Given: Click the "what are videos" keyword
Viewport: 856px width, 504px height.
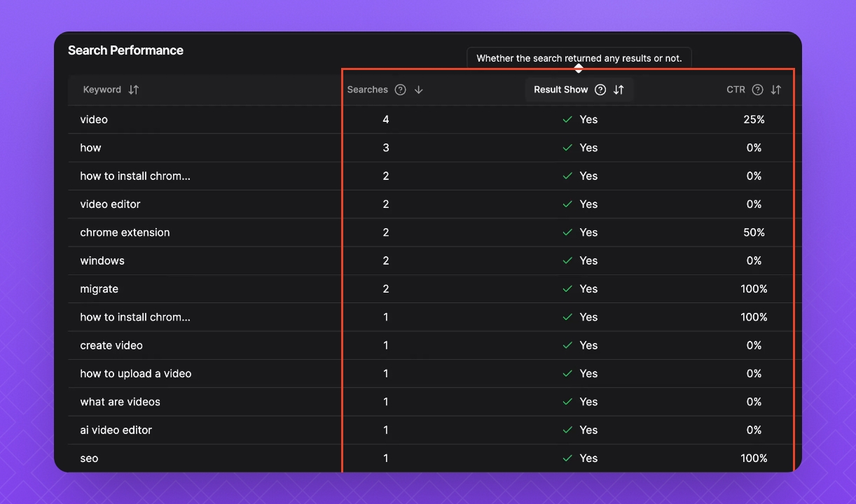Looking at the screenshot, I should (x=120, y=402).
